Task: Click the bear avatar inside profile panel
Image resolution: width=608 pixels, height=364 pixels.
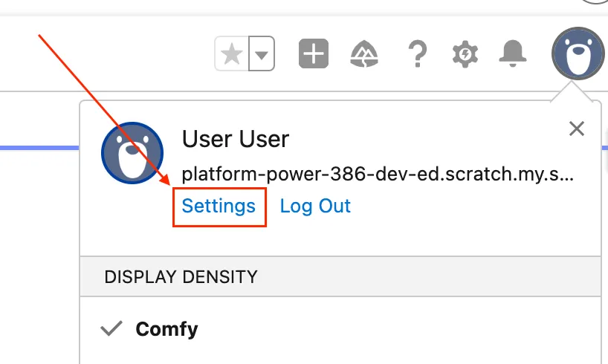Action: (x=132, y=153)
